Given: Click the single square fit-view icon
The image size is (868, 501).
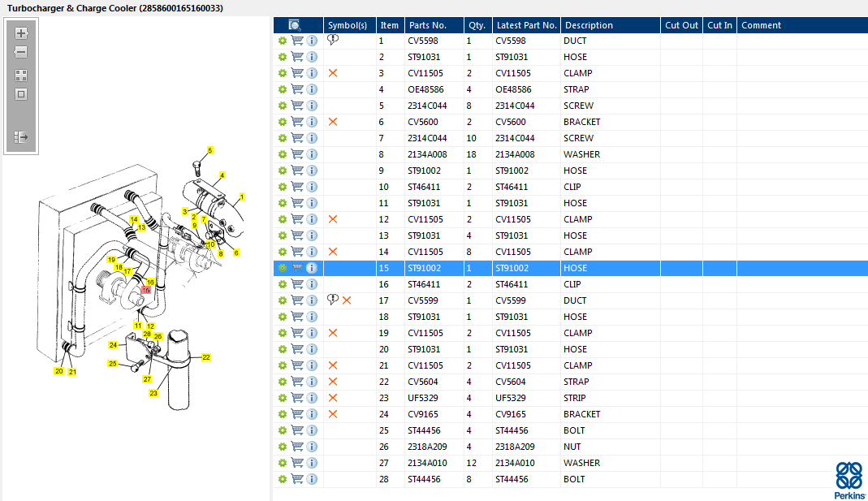Looking at the screenshot, I should pos(21,94).
